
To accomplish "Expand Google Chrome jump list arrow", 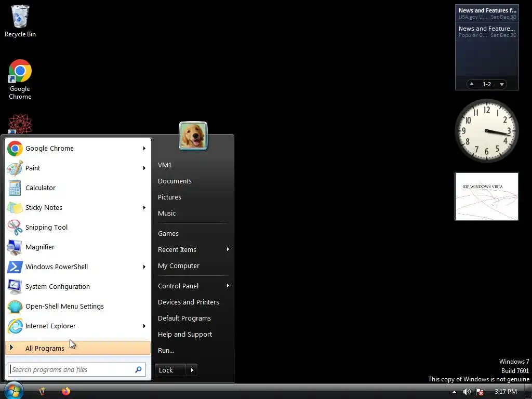I will tap(144, 148).
